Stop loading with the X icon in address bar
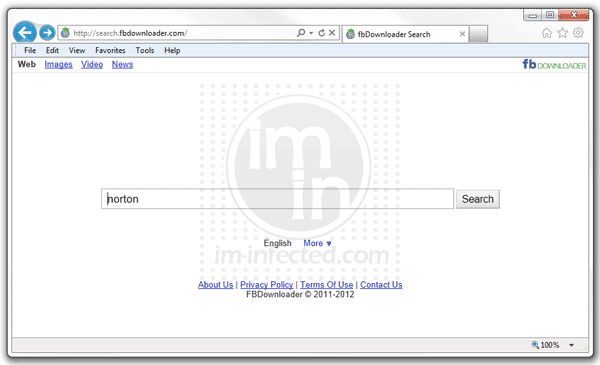 (332, 33)
